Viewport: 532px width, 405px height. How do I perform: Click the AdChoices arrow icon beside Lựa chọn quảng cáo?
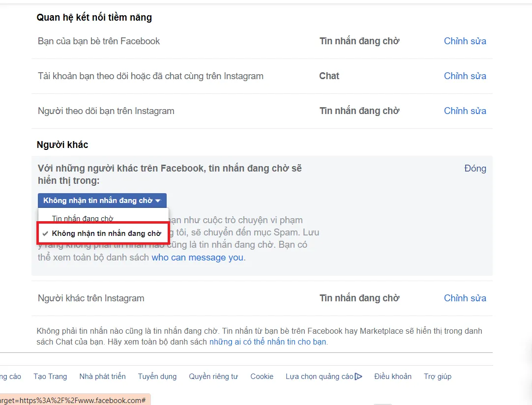[x=359, y=376]
